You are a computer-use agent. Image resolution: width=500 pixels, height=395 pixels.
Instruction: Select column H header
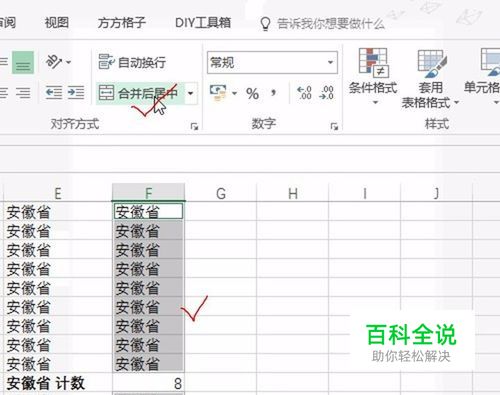pyautogui.click(x=293, y=193)
